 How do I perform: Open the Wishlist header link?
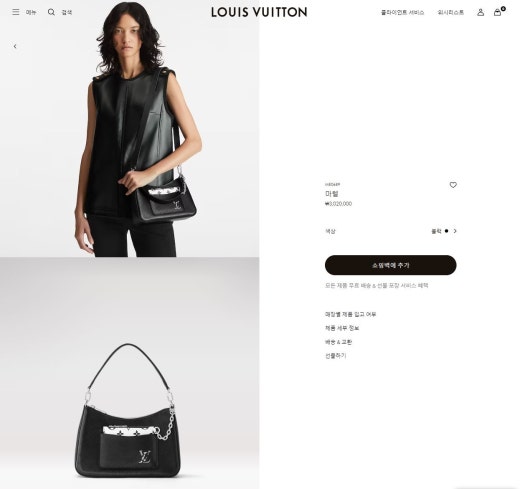(x=451, y=13)
